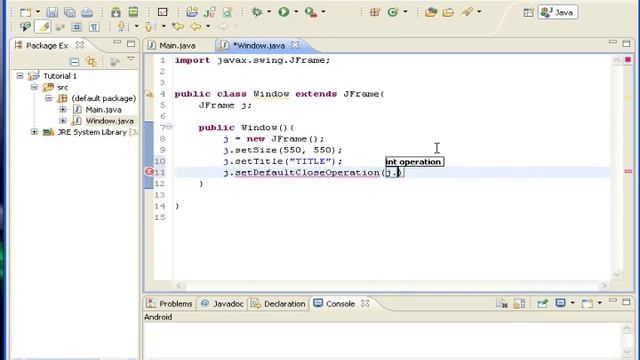Toggle Block Selection mode

76,27
